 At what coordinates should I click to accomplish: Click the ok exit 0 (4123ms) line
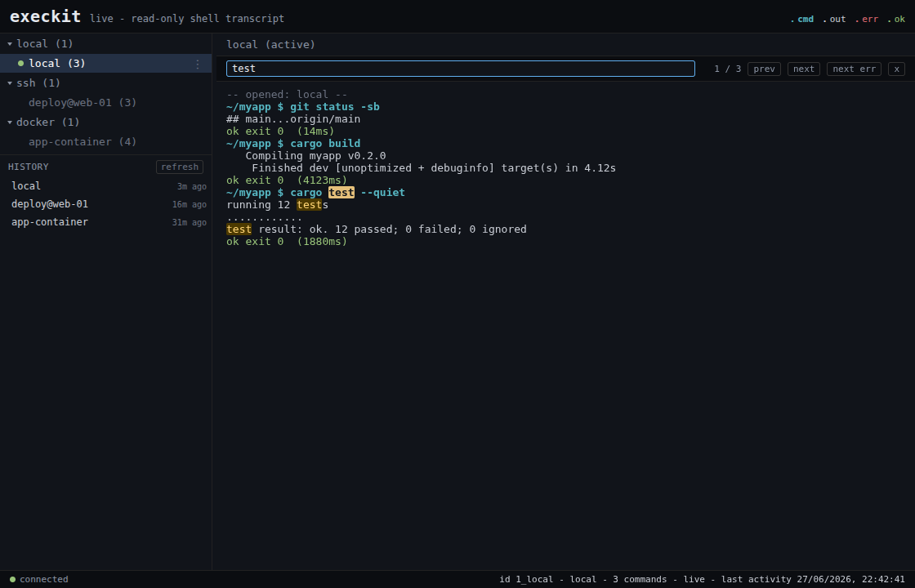coord(287,180)
